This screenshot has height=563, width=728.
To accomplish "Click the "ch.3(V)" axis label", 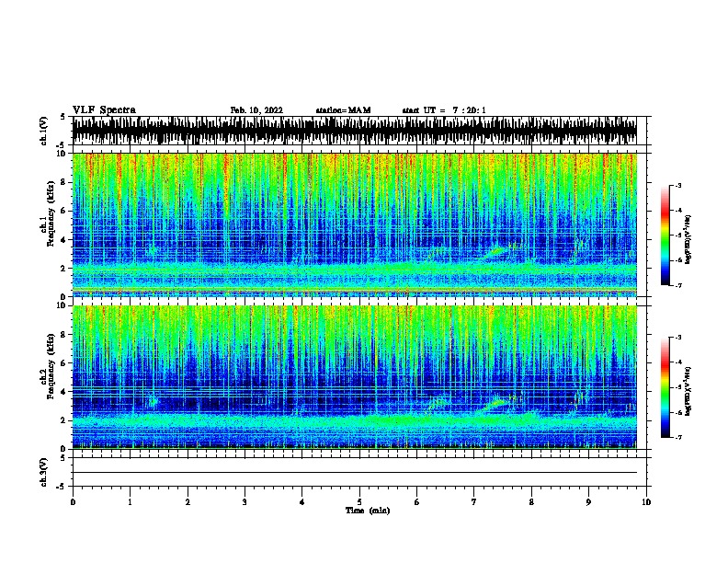I will pos(44,472).
